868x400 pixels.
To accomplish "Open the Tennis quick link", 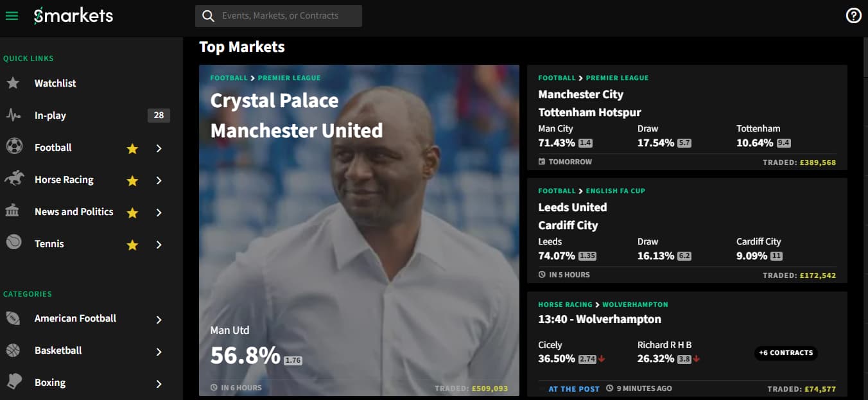I will (x=49, y=244).
